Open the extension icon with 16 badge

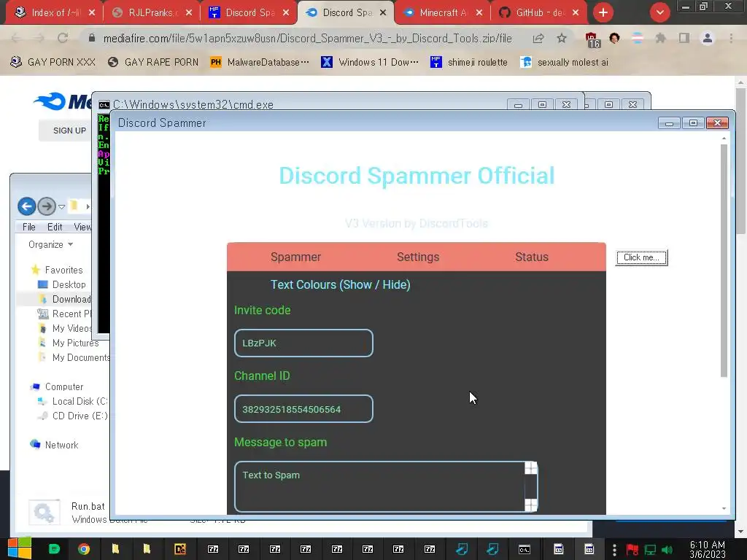tap(592, 39)
